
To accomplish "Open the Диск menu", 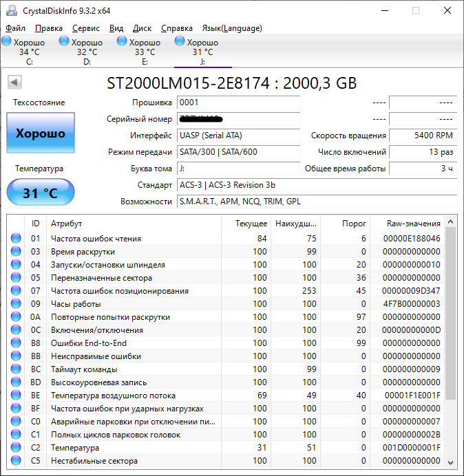I will tap(142, 28).
